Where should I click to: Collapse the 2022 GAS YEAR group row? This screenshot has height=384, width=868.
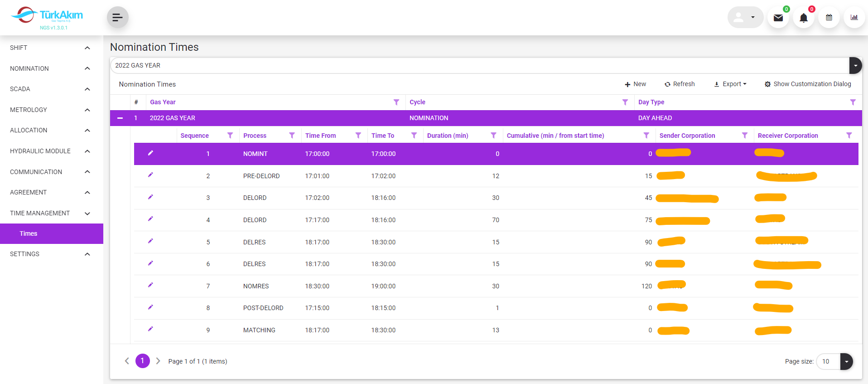tap(120, 118)
